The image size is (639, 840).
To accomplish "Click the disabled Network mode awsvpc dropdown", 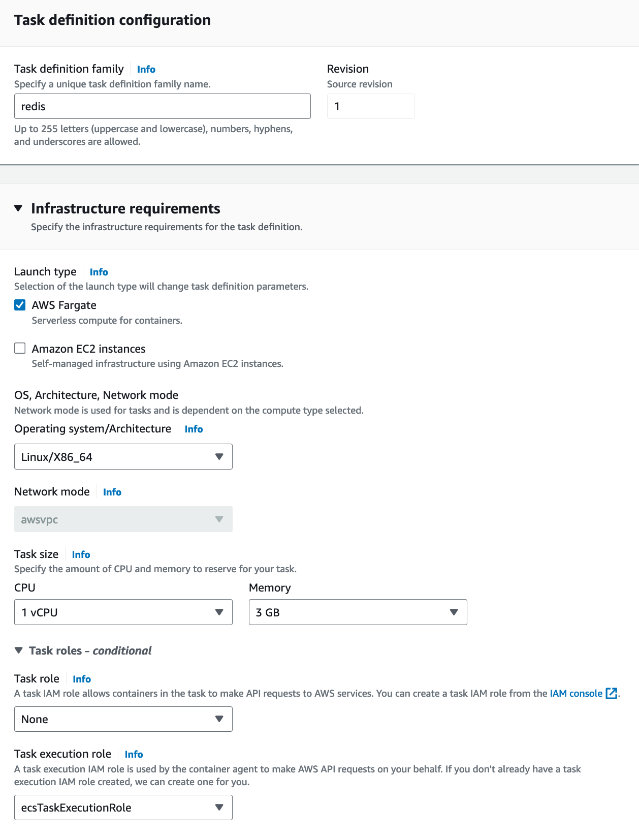I will [123, 519].
